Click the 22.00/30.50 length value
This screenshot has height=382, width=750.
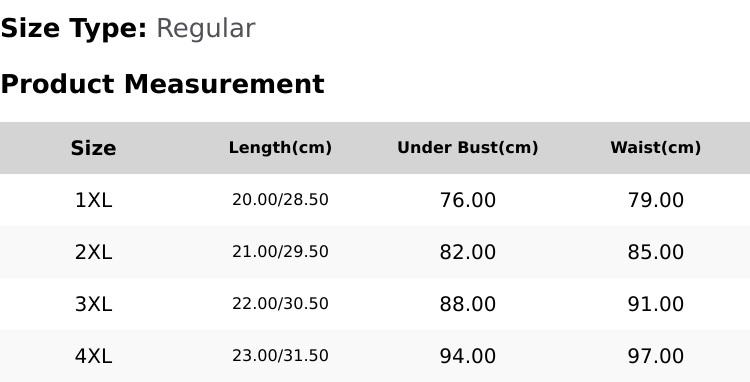click(x=280, y=304)
